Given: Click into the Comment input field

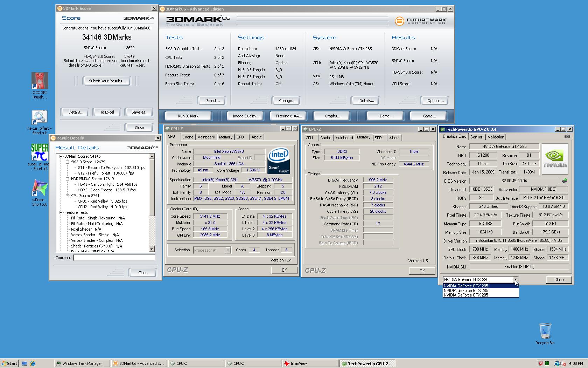Looking at the screenshot, I should (114, 258).
